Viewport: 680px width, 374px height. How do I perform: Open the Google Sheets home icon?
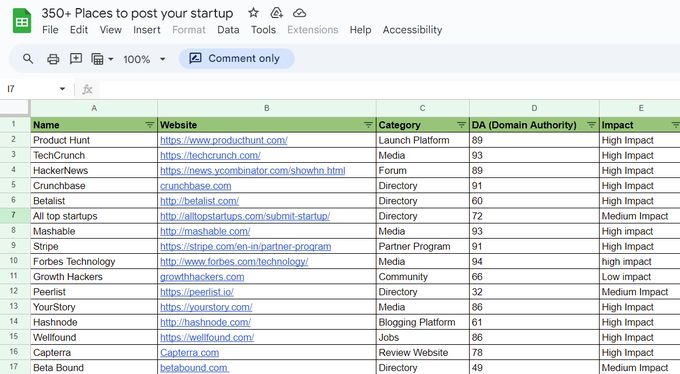click(22, 21)
